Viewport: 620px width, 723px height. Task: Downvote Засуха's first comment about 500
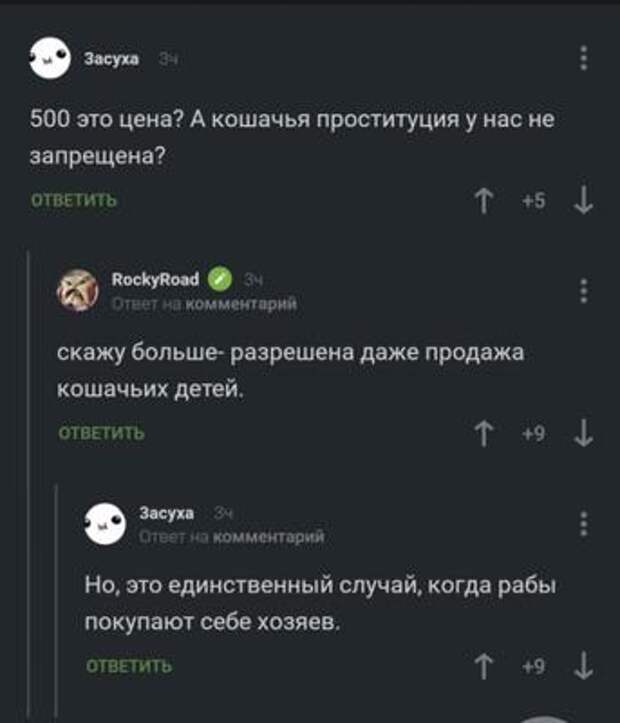pyautogui.click(x=584, y=201)
